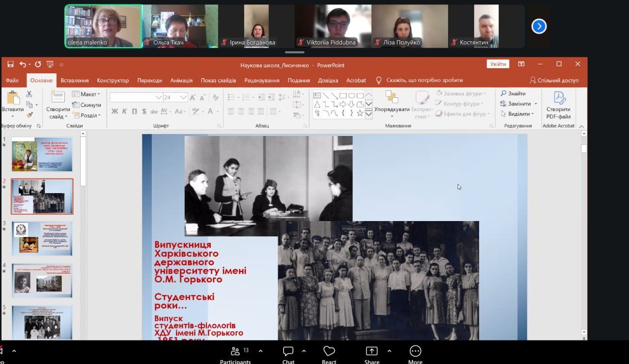Click the Cut scissors icon

coord(29,94)
